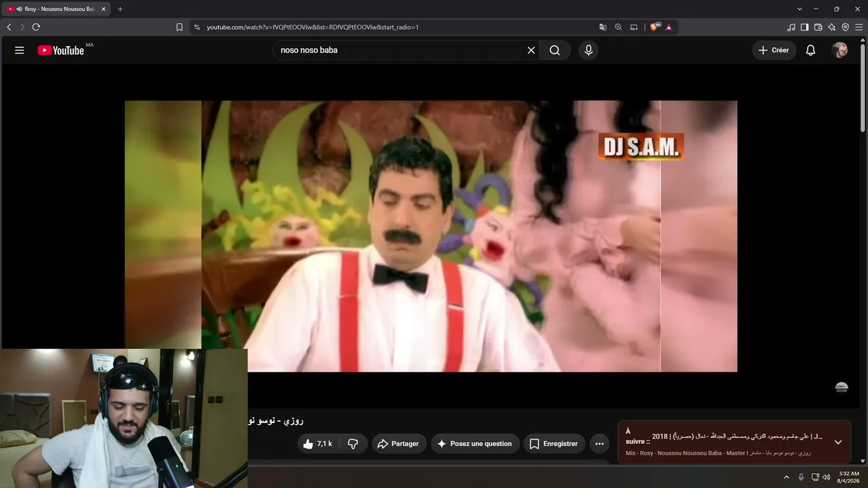
Task: Open YouTube notifications bell
Action: [x=810, y=50]
